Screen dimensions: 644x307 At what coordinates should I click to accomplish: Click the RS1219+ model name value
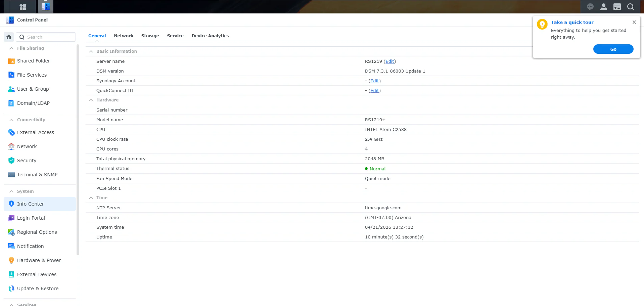[x=375, y=120]
